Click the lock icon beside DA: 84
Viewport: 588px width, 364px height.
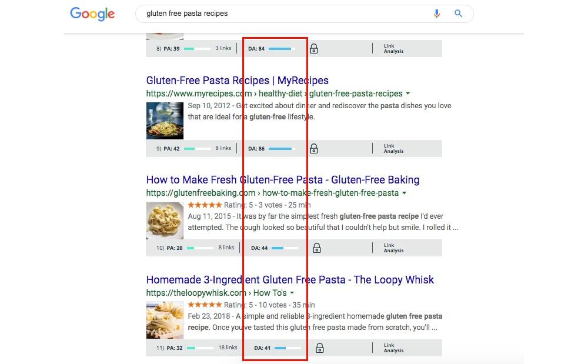pyautogui.click(x=314, y=49)
